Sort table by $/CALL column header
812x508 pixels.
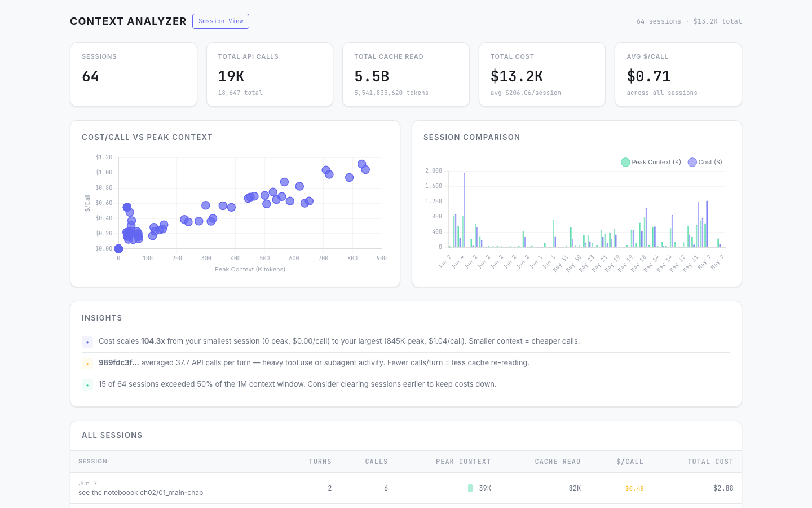(x=630, y=462)
